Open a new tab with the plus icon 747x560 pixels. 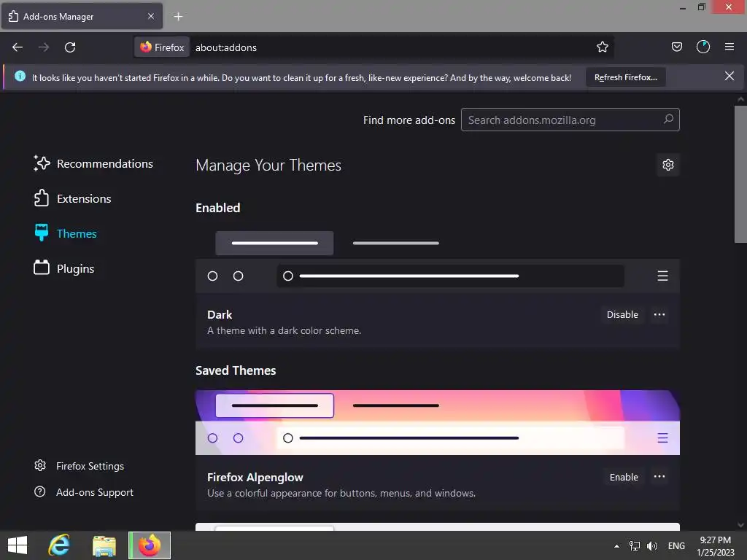tap(178, 17)
